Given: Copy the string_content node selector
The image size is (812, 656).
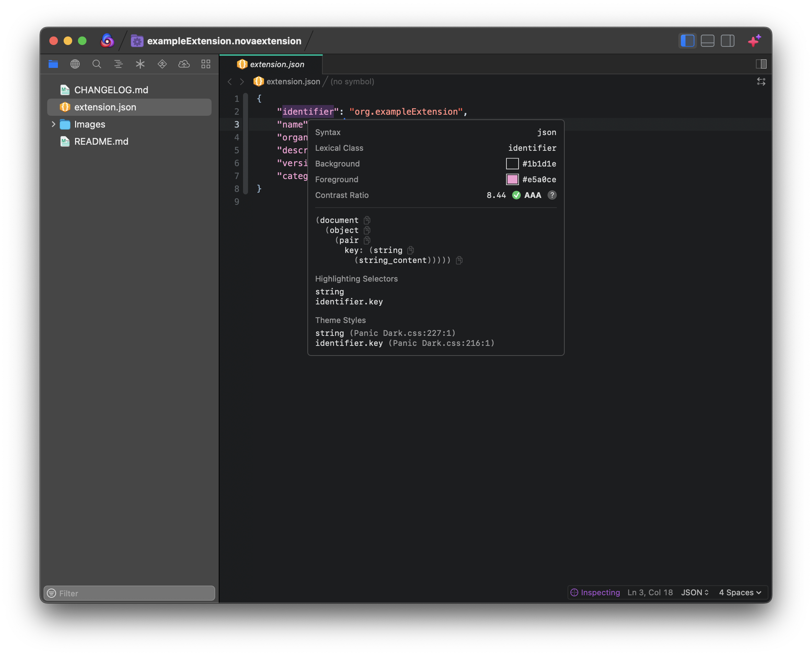Looking at the screenshot, I should pos(459,260).
